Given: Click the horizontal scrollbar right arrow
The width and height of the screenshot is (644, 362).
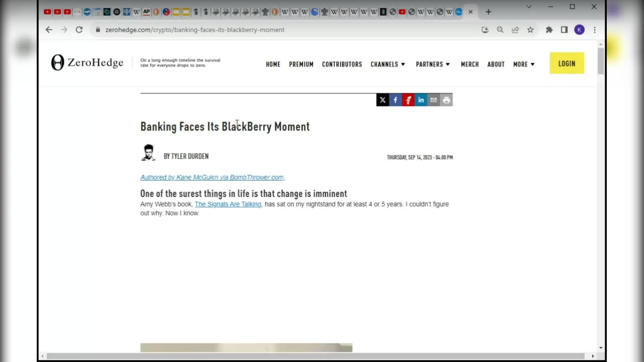Looking at the screenshot, I should coord(593,356).
